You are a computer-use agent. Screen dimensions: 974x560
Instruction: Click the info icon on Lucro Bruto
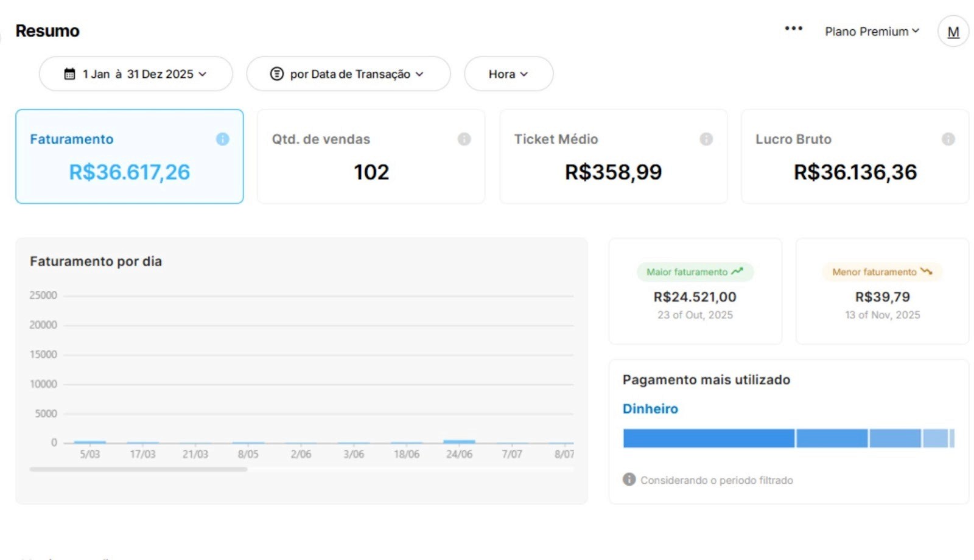[x=948, y=139]
